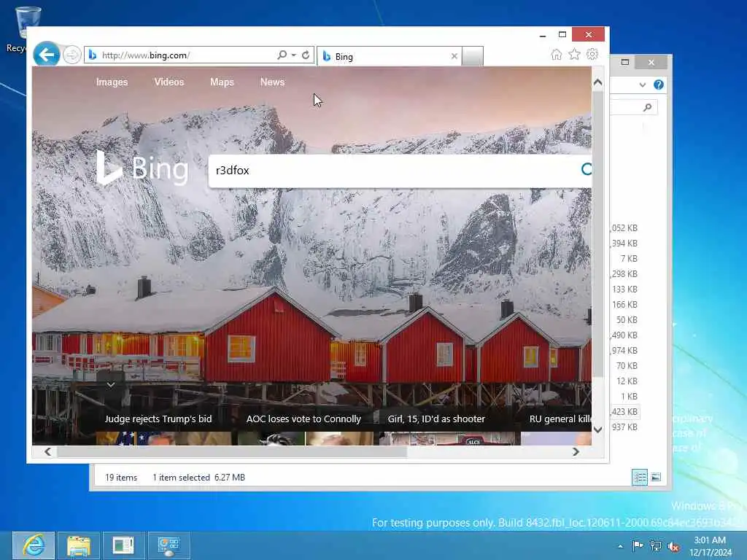Open File Explorer from the taskbar

coord(79,545)
